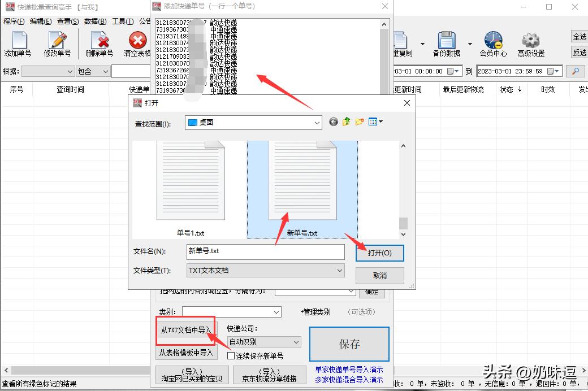Click the +管理类别 link
Viewport: 588px width, 391px height.
[x=315, y=312]
